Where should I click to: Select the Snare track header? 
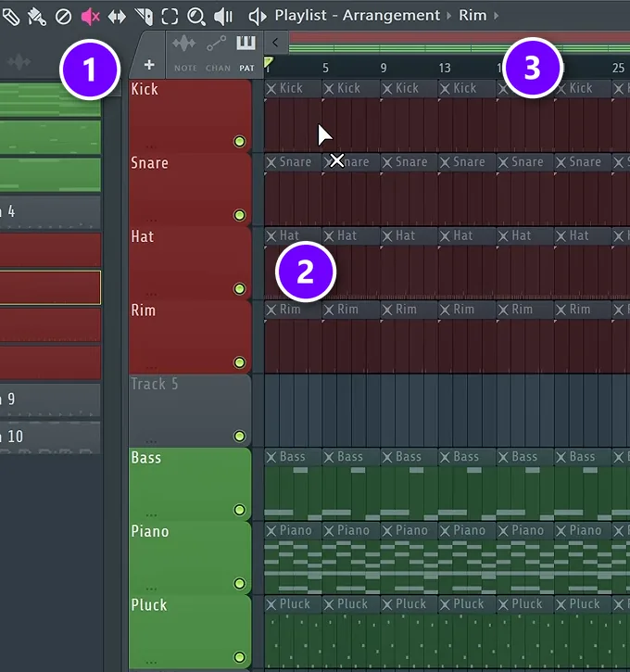pos(190,189)
